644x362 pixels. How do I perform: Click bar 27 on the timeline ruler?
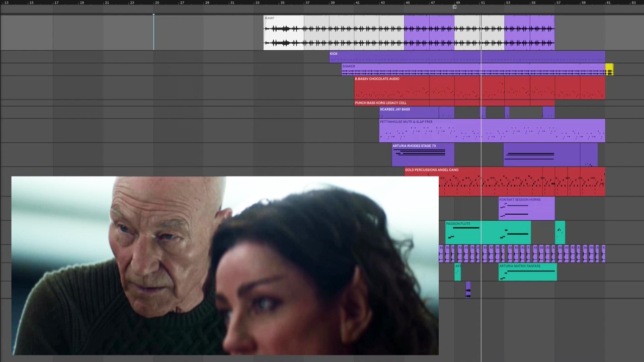click(x=182, y=3)
